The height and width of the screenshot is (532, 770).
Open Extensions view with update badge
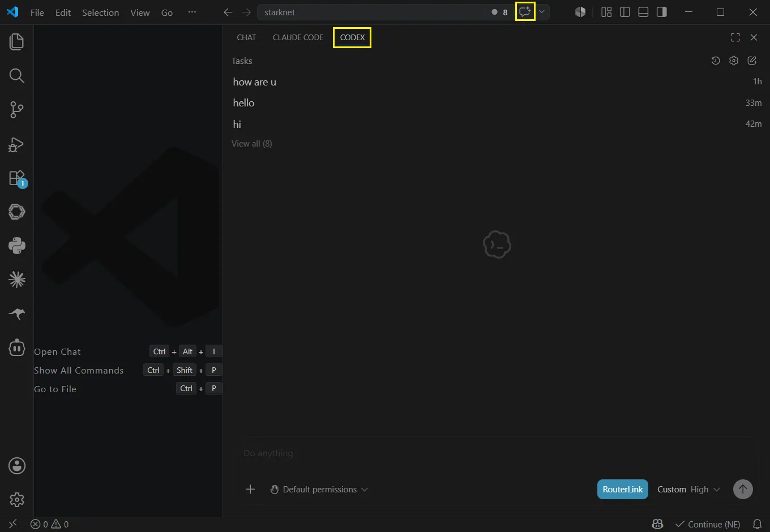16,178
